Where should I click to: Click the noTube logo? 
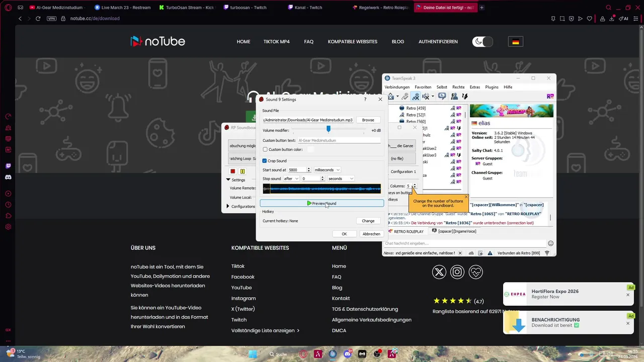coord(157,41)
